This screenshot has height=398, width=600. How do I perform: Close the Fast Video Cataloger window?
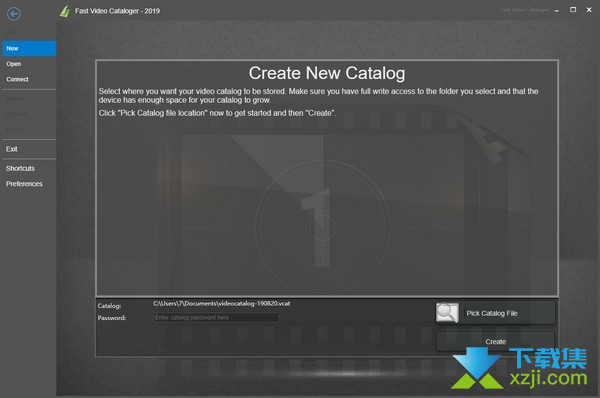(589, 10)
